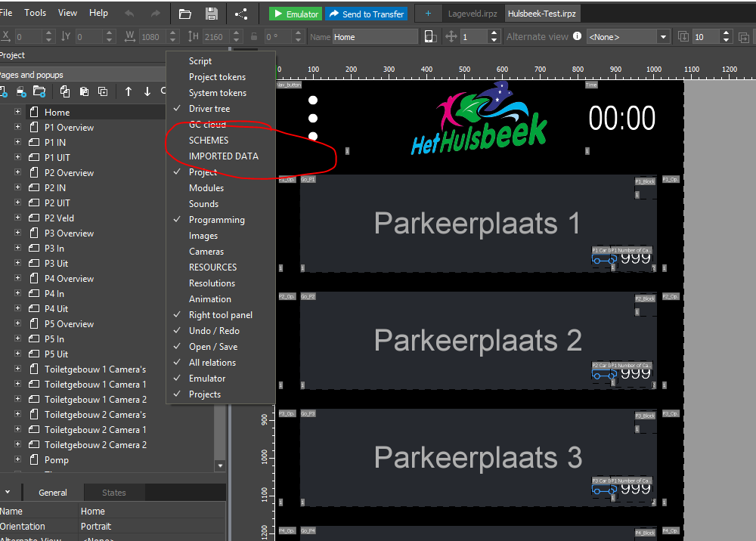Click the popup icon of P1 IN
This screenshot has height=541, width=756.
click(34, 142)
